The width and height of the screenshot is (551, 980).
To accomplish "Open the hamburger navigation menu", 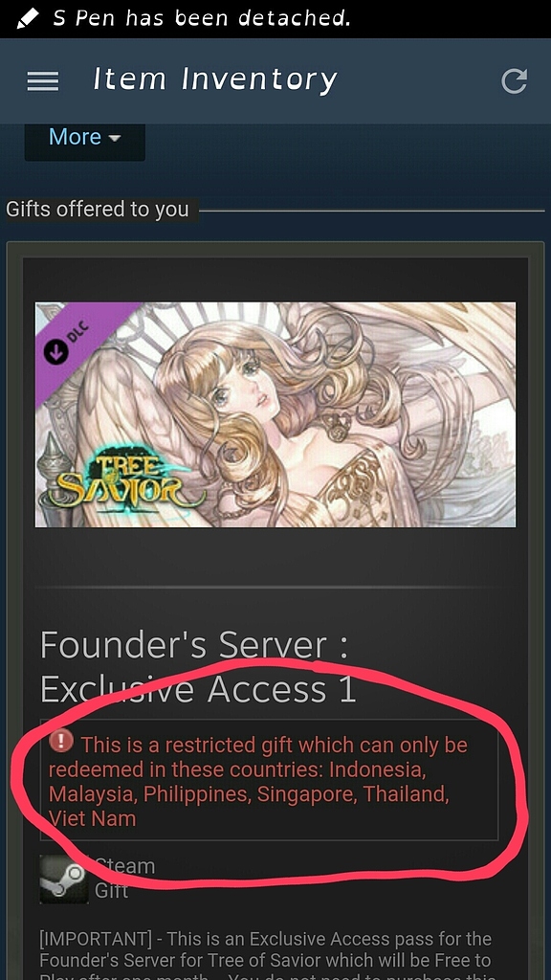I will tap(43, 81).
